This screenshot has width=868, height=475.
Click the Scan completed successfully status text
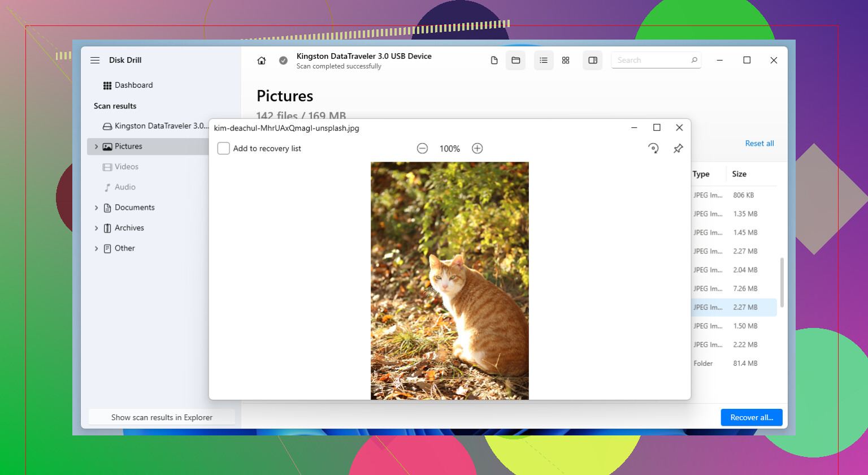(x=339, y=66)
